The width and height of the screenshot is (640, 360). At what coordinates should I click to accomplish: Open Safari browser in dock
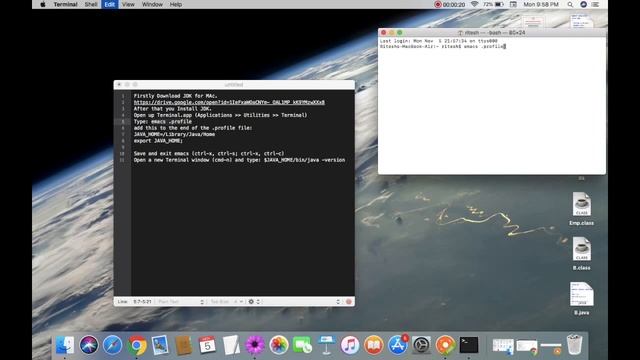[112, 345]
